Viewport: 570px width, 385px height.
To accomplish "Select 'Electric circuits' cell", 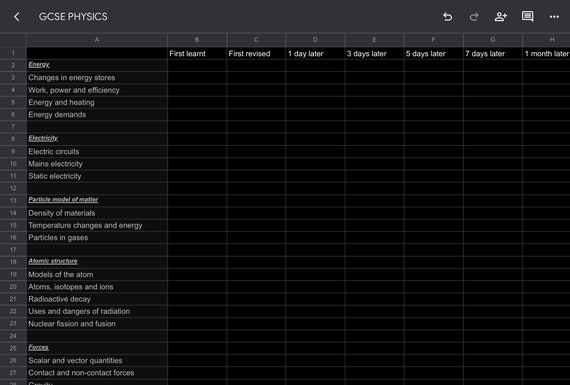I will pyautogui.click(x=97, y=152).
